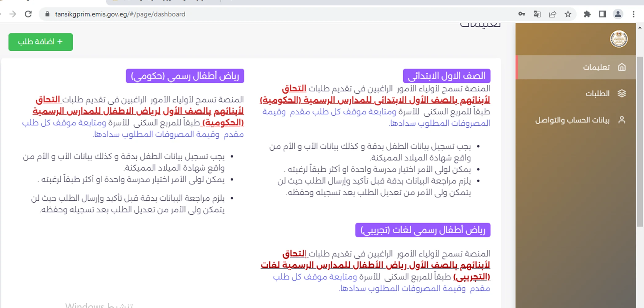Open the تعليمات sidebar menu item
The height and width of the screenshot is (308, 644).
click(576, 67)
